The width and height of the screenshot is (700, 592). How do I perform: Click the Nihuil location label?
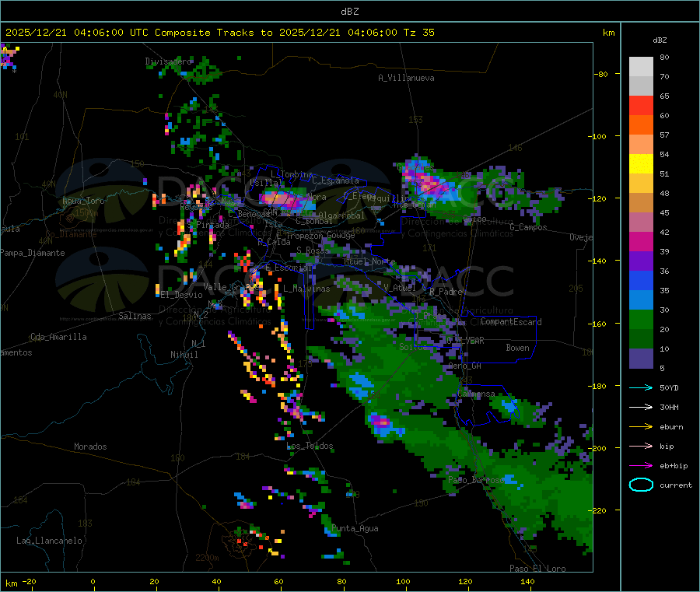click(x=184, y=355)
